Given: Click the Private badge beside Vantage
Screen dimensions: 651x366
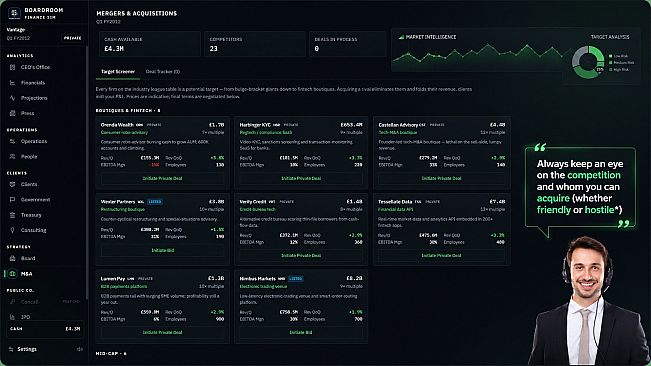Looking at the screenshot, I should pyautogui.click(x=73, y=38).
